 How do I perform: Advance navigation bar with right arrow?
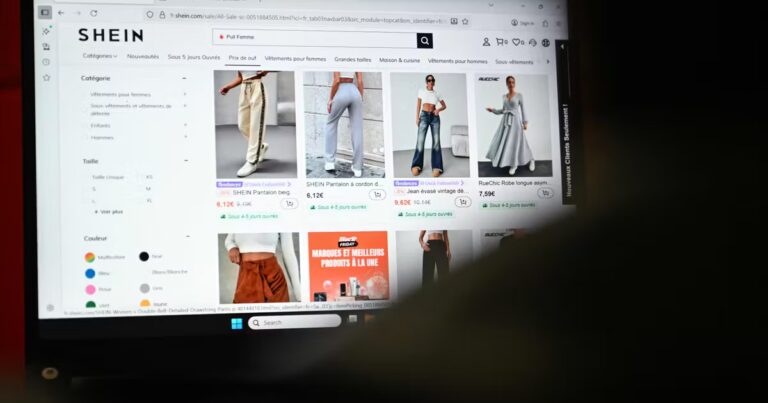(x=548, y=62)
